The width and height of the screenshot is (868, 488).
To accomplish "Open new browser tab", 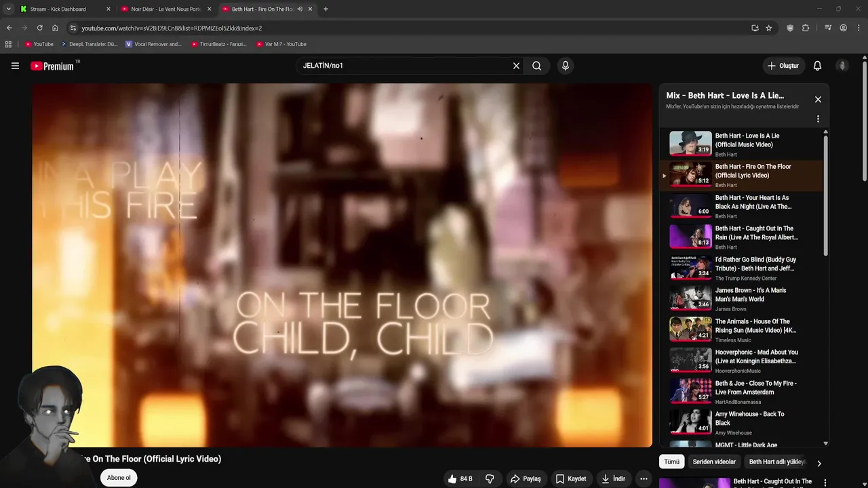I will pyautogui.click(x=325, y=9).
